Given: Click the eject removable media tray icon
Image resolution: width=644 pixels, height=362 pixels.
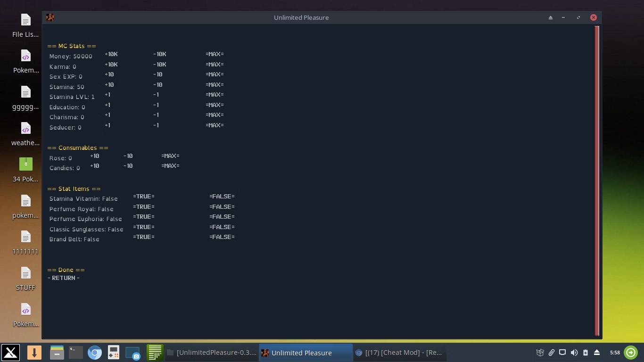Looking at the screenshot, I should [597, 353].
